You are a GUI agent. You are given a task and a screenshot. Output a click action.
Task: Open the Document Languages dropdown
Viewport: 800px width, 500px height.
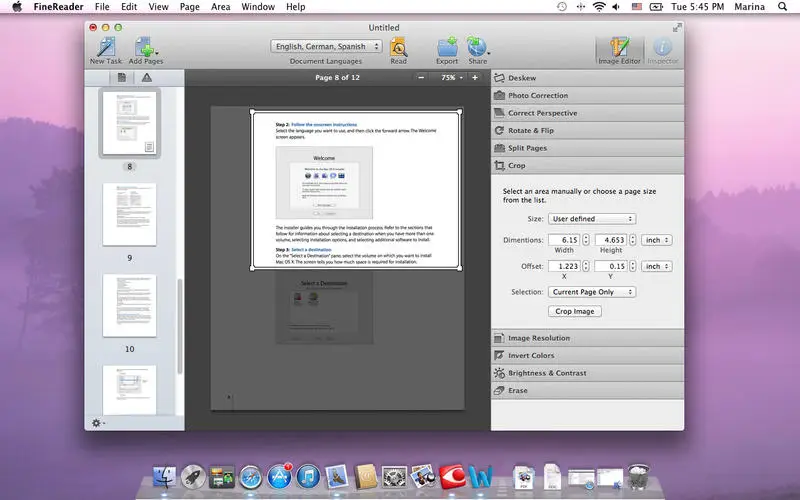(327, 46)
